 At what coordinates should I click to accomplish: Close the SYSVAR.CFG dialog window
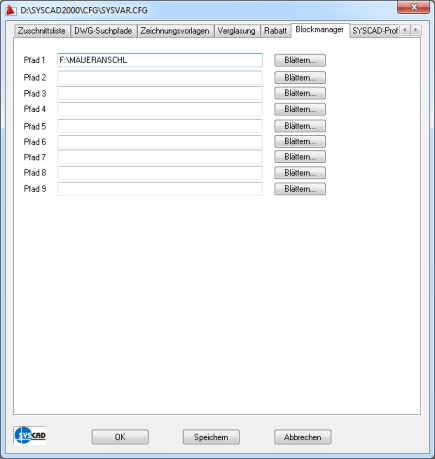coord(414,7)
